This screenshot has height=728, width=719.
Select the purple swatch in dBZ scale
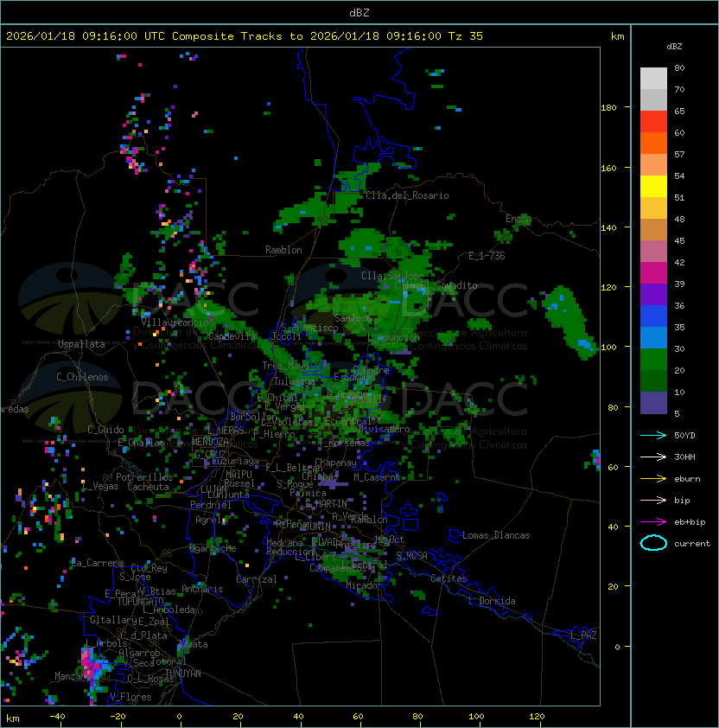click(x=653, y=294)
